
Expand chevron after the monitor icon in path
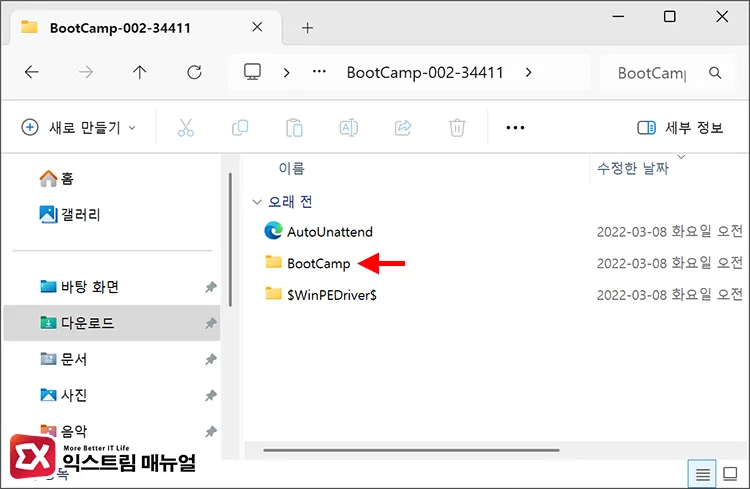[287, 73]
